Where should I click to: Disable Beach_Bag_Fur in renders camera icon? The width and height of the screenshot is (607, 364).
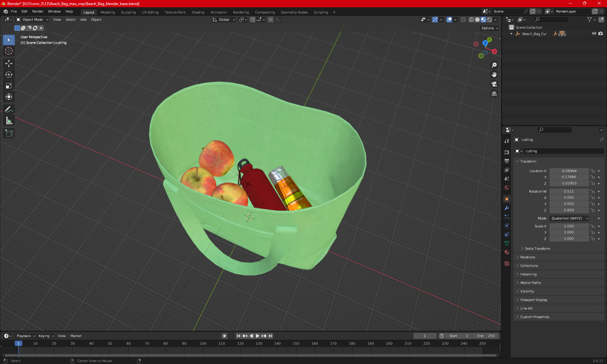[601, 33]
